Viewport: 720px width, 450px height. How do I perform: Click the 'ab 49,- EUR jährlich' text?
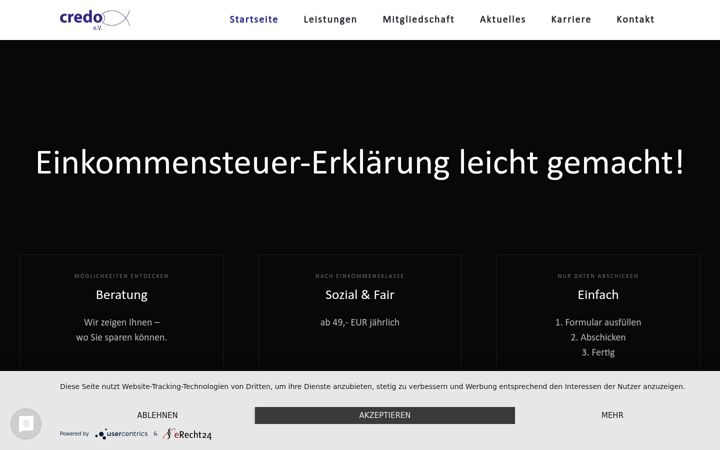(360, 322)
